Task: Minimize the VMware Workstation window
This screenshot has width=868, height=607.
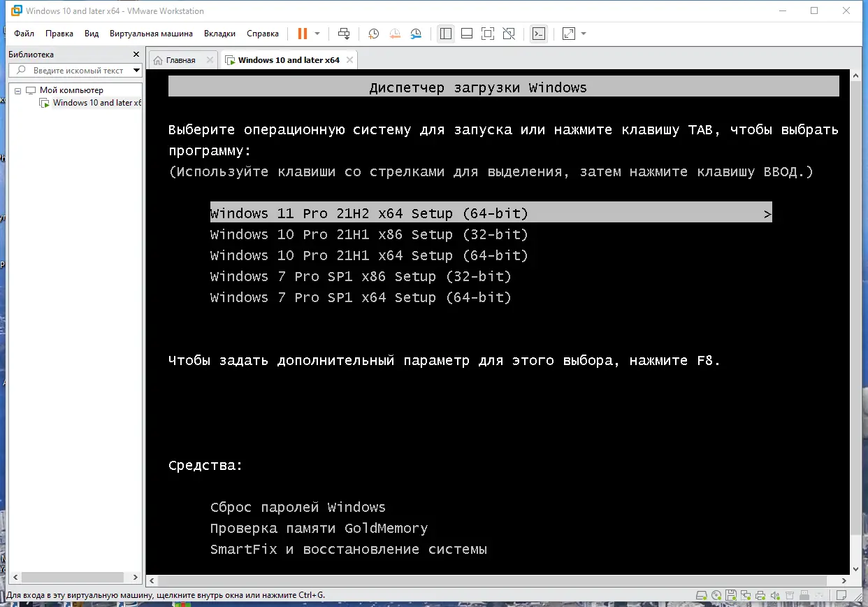Action: tap(782, 10)
